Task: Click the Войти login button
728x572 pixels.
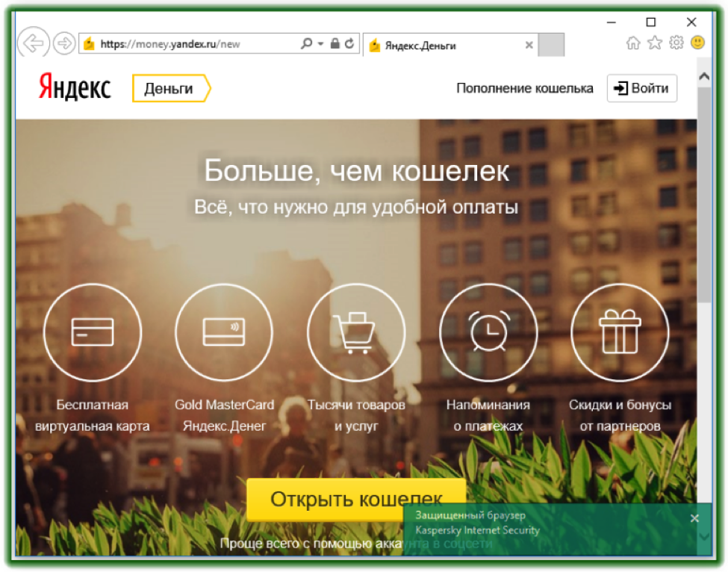Action: (x=641, y=88)
